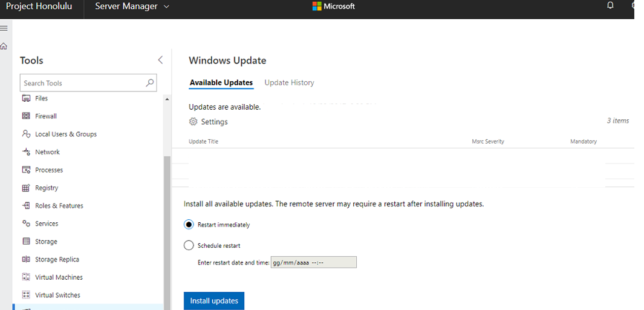The image size is (644, 310).
Task: Open the hamburger navigation menu
Action: tap(4, 28)
